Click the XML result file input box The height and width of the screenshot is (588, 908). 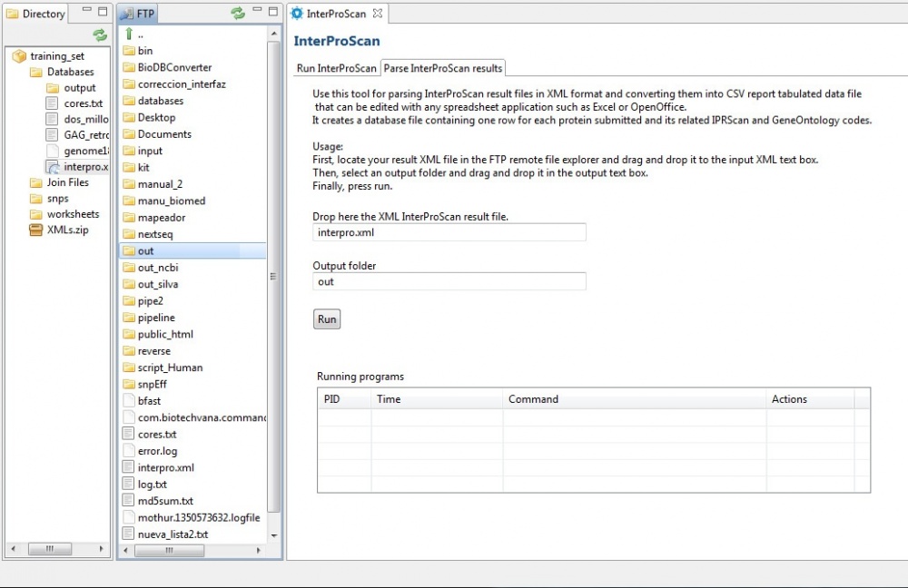[x=449, y=233]
